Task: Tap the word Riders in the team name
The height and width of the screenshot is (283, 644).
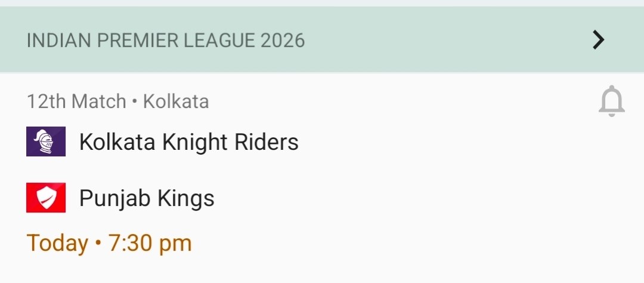Action: (267, 142)
